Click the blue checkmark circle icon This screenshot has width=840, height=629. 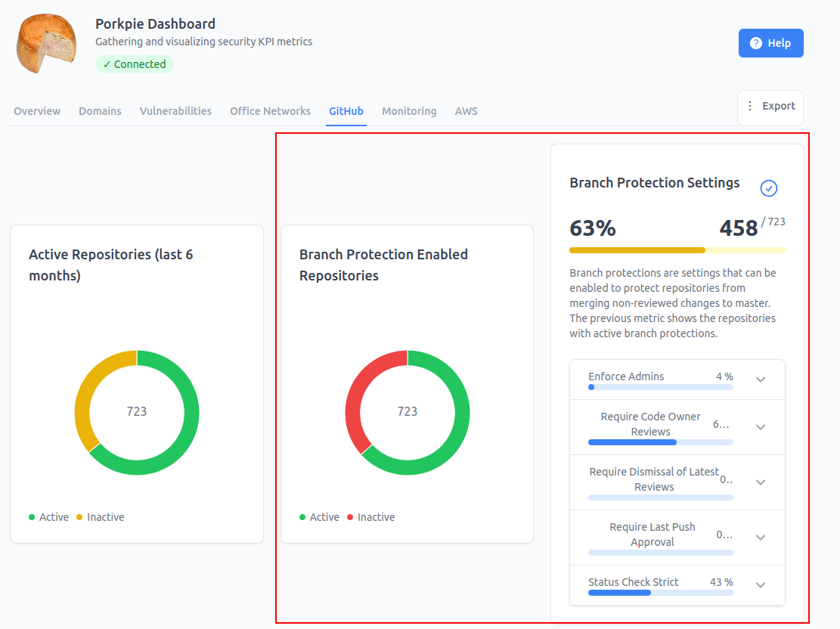[x=769, y=188]
